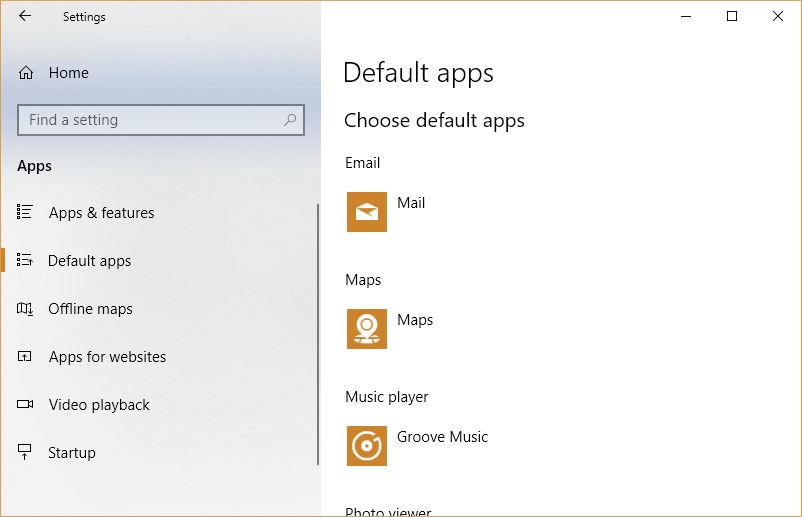Click the sidebar vertical scrollbar
Screen dimensions: 802x517
click(x=318, y=334)
